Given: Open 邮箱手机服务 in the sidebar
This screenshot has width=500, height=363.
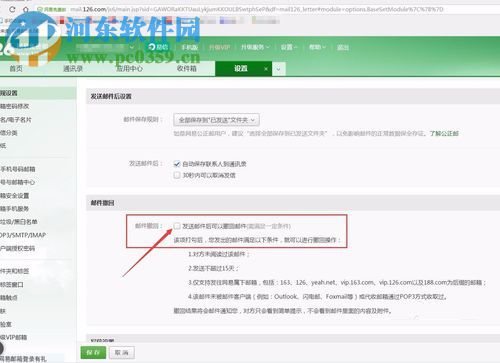Looking at the screenshot, I should [14, 209].
